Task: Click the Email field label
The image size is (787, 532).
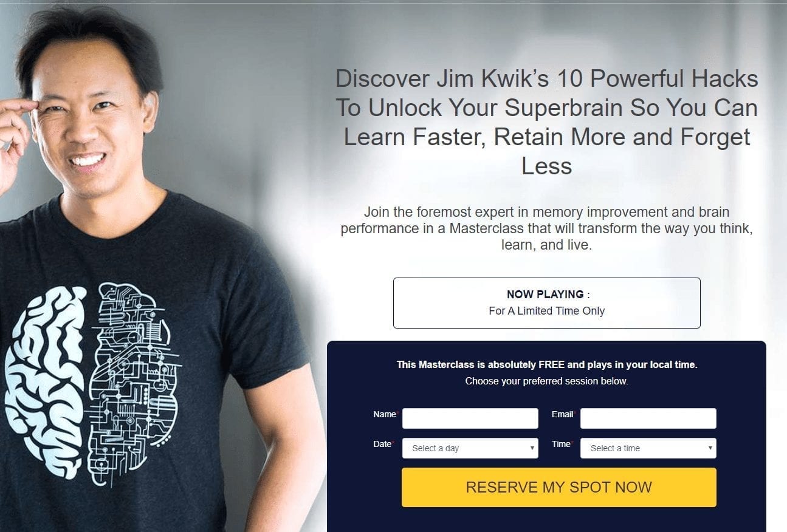Action: pyautogui.click(x=562, y=414)
